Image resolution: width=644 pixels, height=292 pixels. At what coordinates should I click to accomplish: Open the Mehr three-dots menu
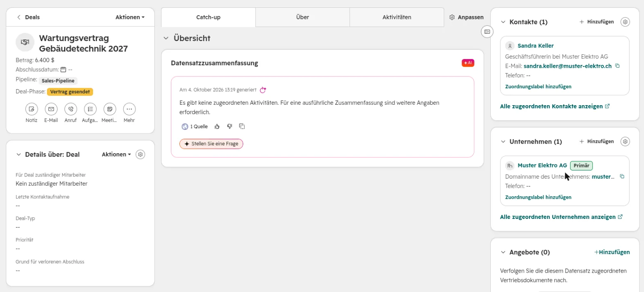pyautogui.click(x=129, y=109)
